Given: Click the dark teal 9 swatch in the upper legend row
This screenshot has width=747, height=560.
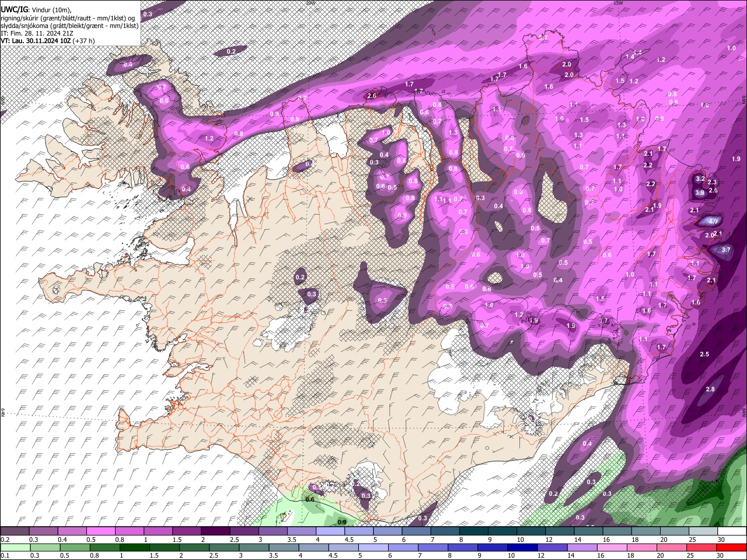Looking at the screenshot, I should (x=502, y=531).
